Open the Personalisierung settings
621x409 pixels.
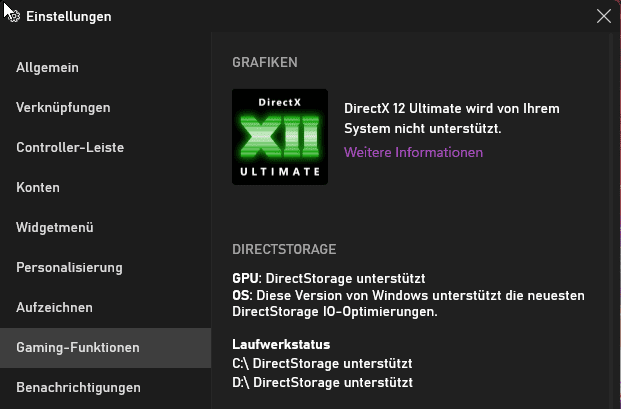point(105,268)
